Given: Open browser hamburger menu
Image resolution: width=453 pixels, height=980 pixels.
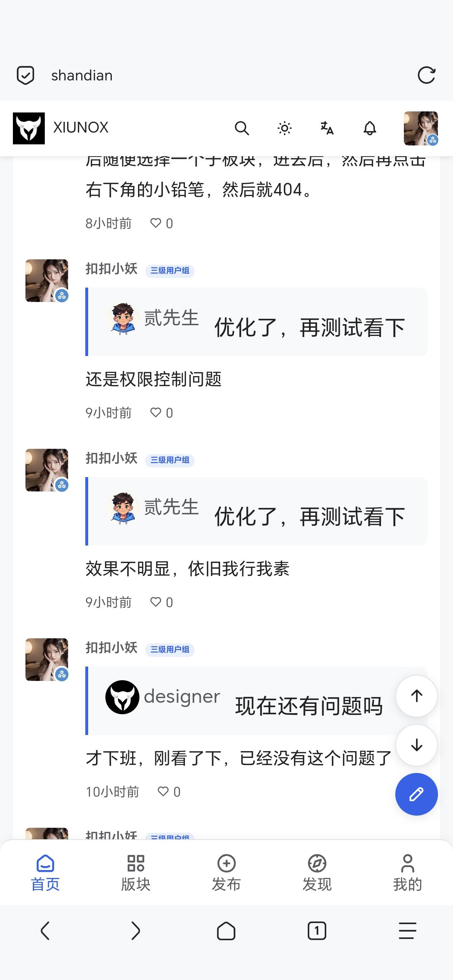Looking at the screenshot, I should [x=408, y=931].
